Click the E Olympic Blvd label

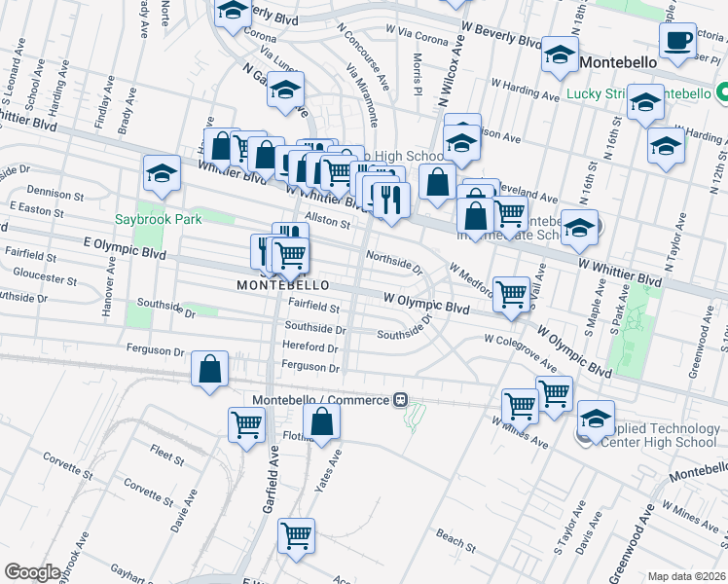125,247
